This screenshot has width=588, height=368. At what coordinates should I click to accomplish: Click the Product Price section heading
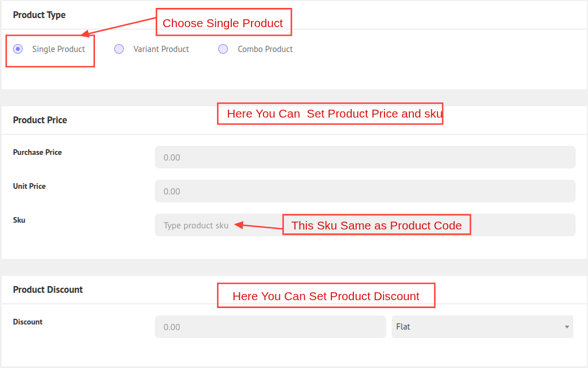40,120
